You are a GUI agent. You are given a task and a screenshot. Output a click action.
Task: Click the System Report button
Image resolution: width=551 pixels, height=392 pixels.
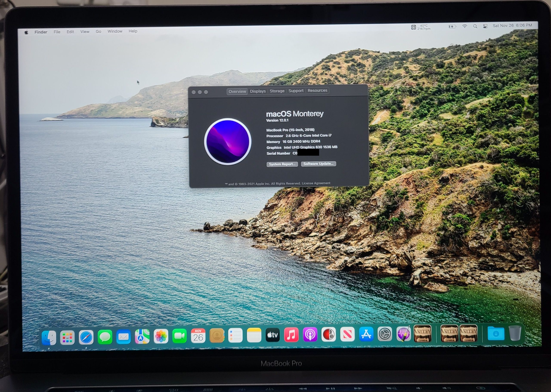pyautogui.click(x=282, y=164)
